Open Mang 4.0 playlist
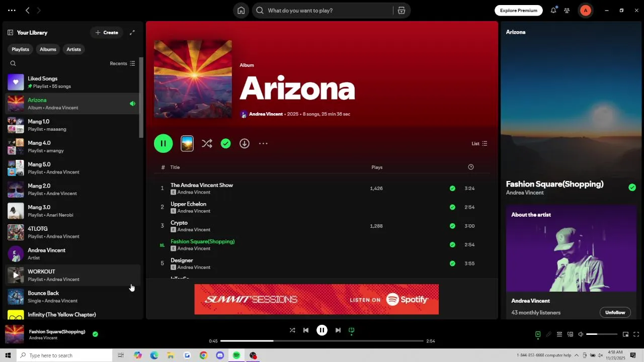644x362 pixels. tap(73, 146)
